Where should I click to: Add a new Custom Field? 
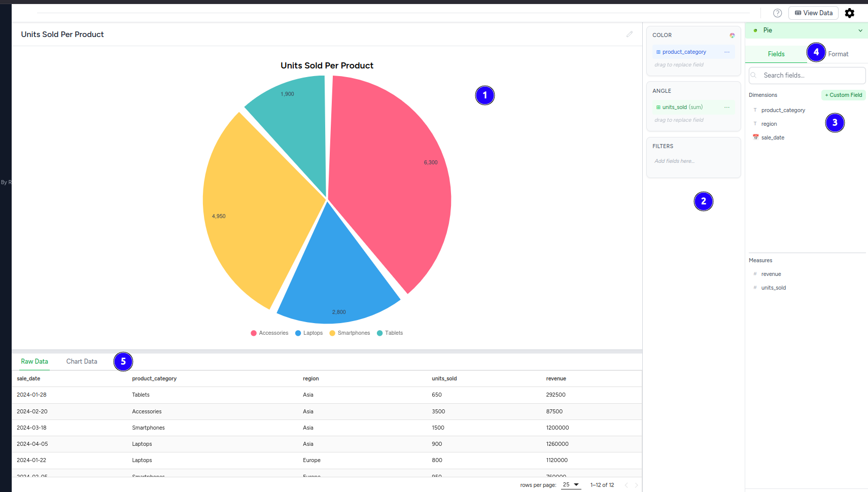(x=843, y=95)
